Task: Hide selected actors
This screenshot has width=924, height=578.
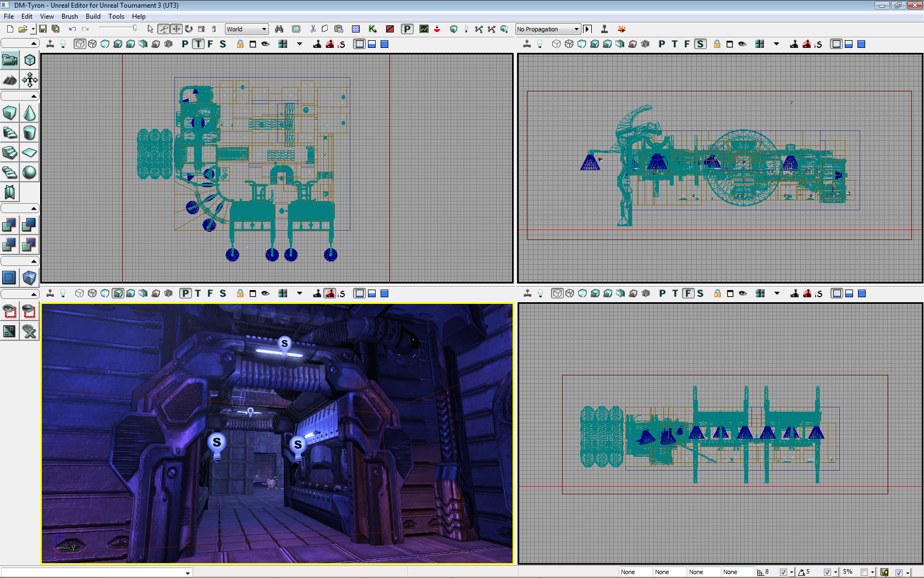Action: [x=30, y=311]
